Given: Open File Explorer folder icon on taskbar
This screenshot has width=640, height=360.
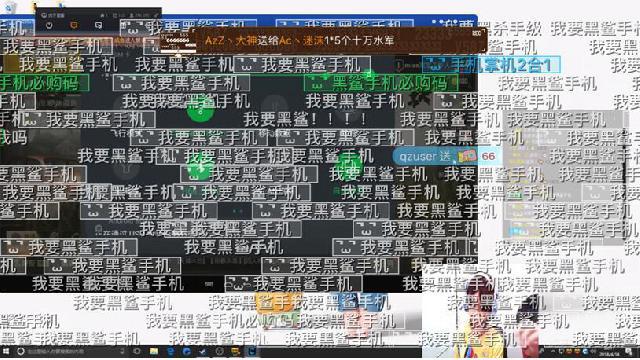Looking at the screenshot, I should tap(154, 351).
